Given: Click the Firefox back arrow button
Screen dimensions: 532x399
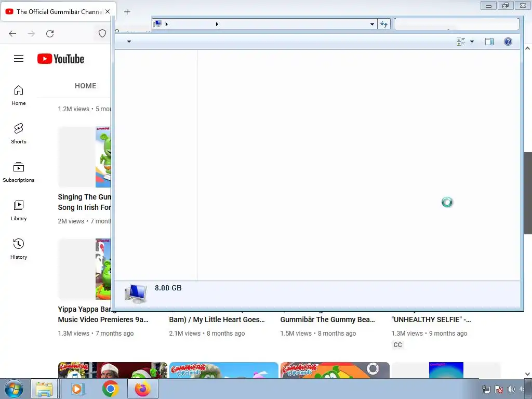Looking at the screenshot, I should point(12,34).
